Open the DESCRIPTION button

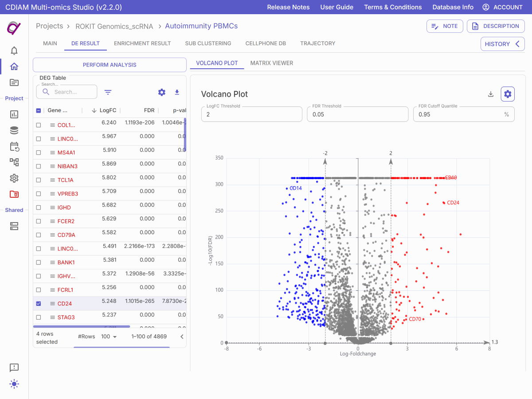coord(496,26)
